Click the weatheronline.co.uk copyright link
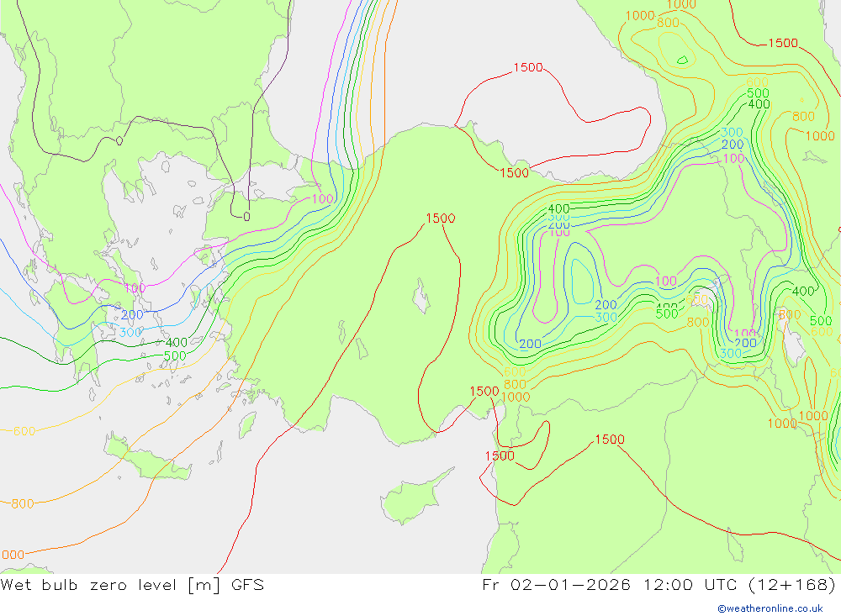Image resolution: width=841 pixels, height=616 pixels. pyautogui.click(x=770, y=608)
